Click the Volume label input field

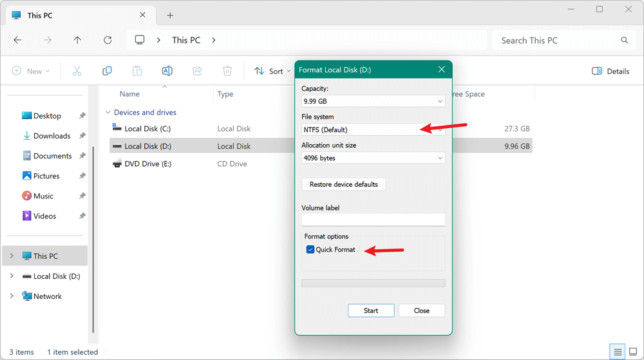click(x=373, y=220)
